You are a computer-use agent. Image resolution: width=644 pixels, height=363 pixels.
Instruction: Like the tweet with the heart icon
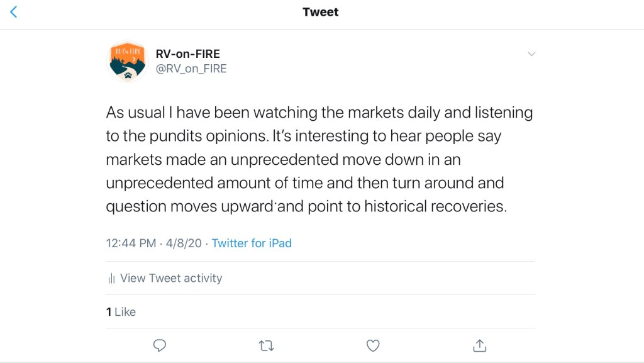click(x=373, y=345)
